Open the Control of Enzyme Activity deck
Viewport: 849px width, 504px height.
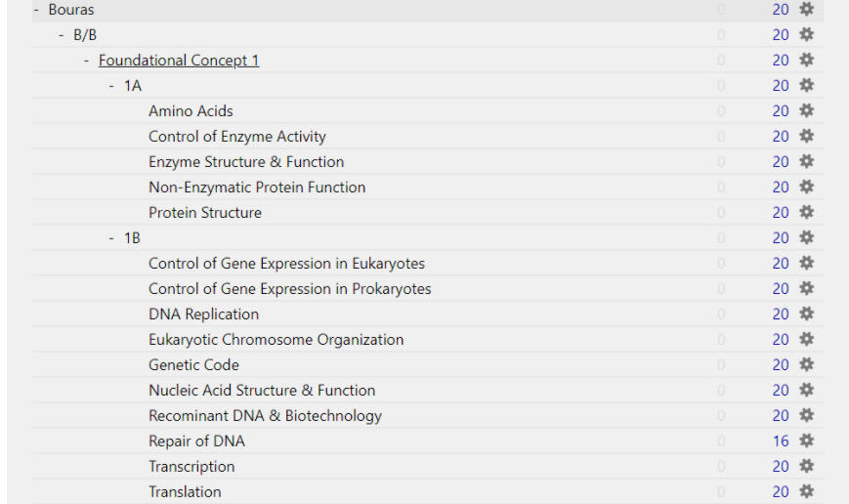tap(237, 137)
